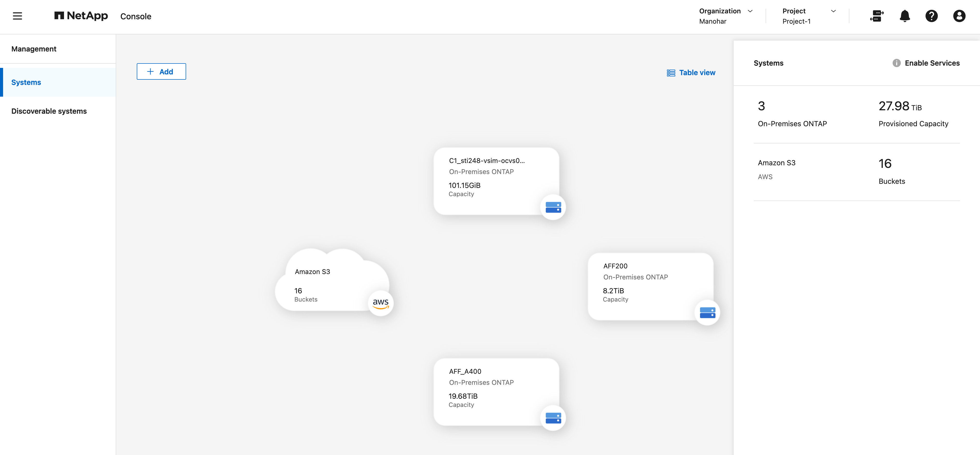Click the storage icon on AFF200 card
The width and height of the screenshot is (980, 455).
707,313
